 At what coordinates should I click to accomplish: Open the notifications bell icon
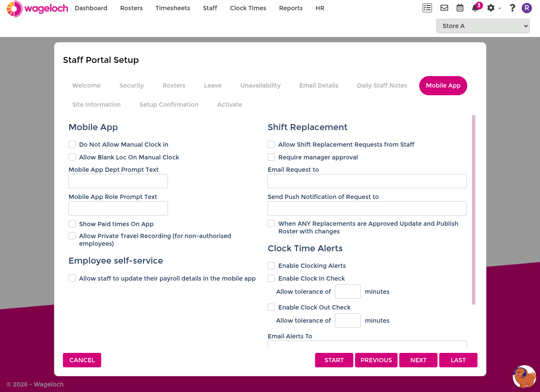475,8
